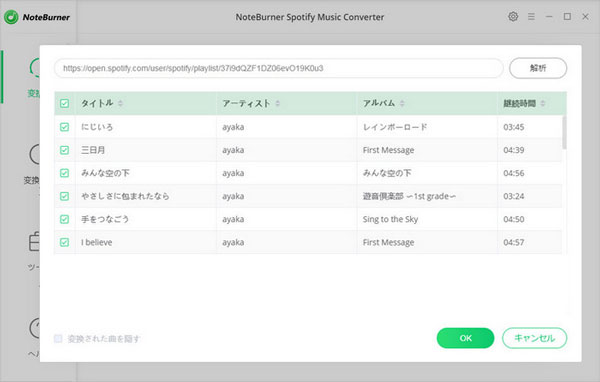Focus the Spotify playlist URL field
Screen dimensions: 600x382
tap(279, 68)
